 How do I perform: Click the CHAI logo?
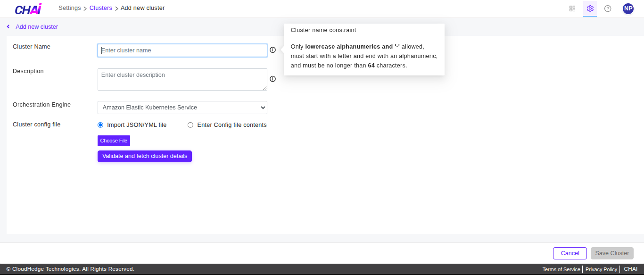28,8
